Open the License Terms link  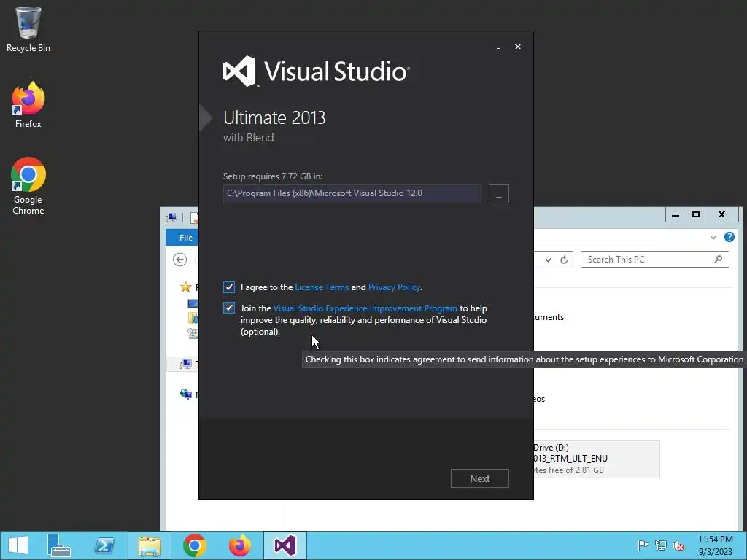point(322,287)
